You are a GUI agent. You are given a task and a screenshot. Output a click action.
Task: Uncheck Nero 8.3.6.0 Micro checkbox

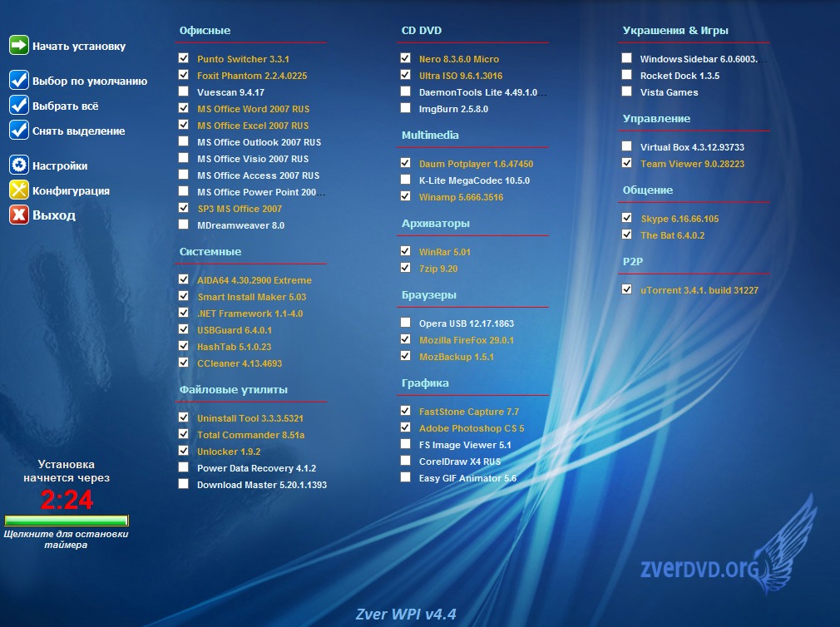coord(405,58)
